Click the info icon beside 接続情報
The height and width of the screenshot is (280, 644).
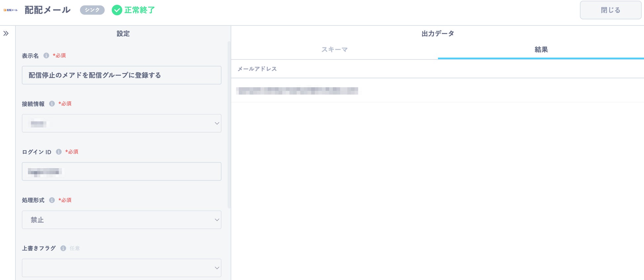tap(52, 104)
